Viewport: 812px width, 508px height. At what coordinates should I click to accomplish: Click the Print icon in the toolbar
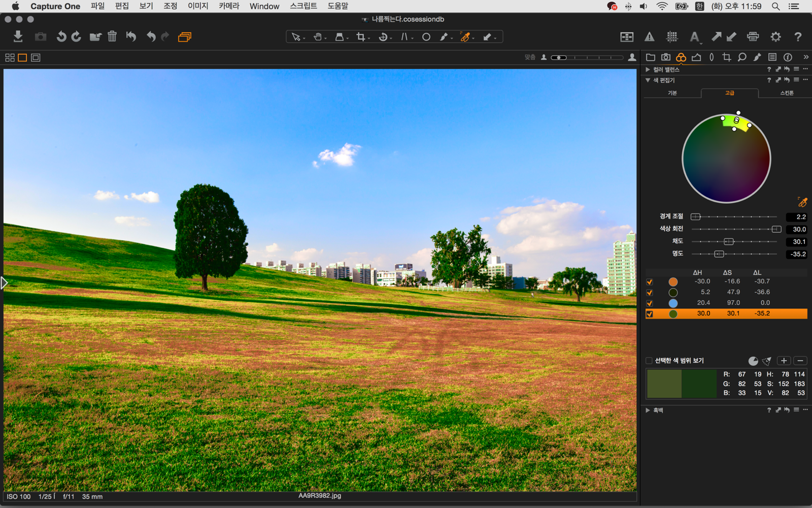753,37
